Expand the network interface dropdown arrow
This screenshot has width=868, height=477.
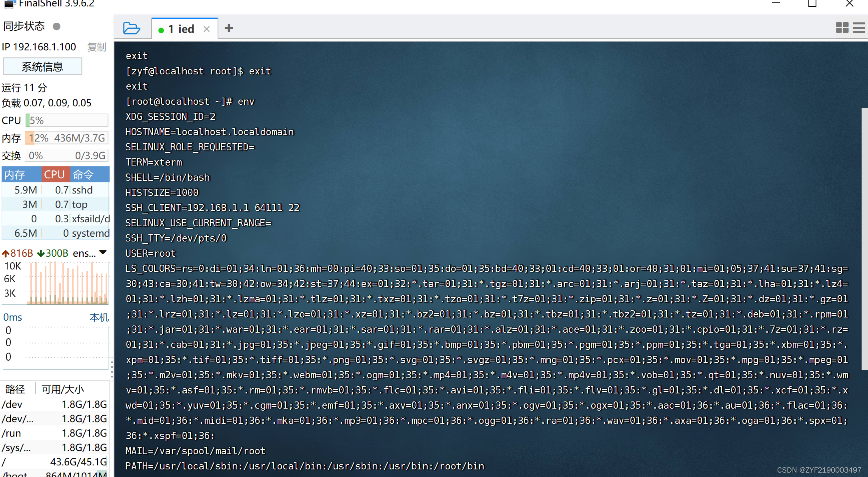point(103,253)
